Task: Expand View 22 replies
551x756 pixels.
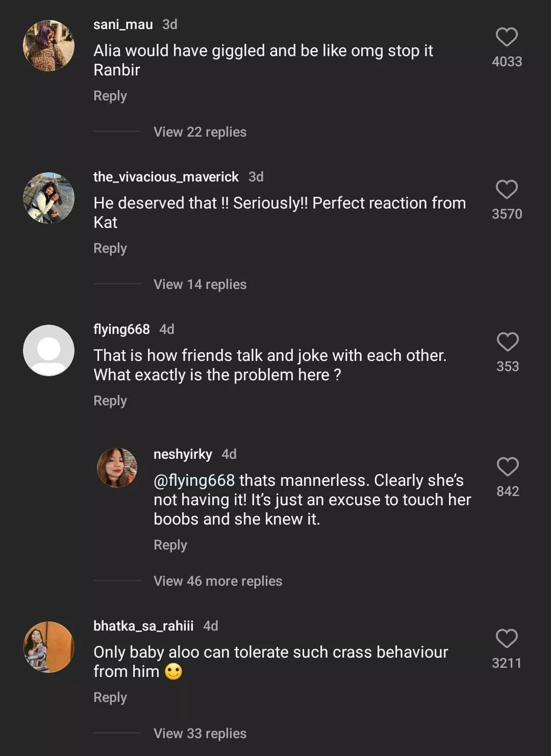Action: (x=200, y=132)
